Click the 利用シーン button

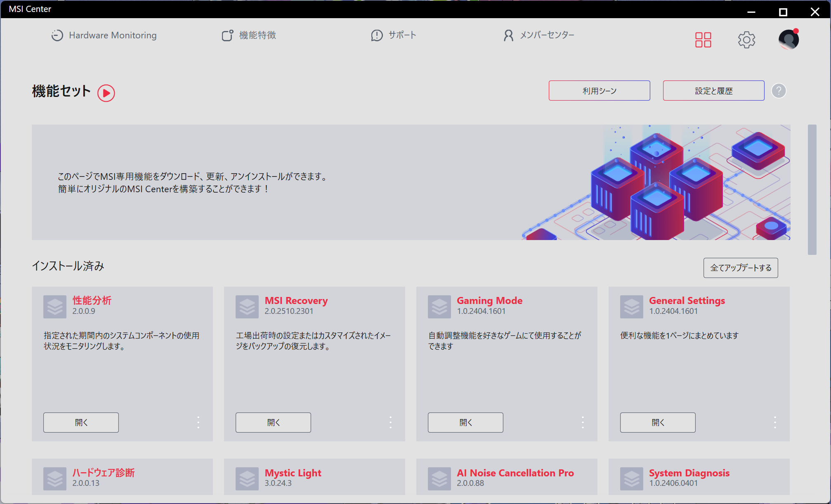tap(599, 91)
